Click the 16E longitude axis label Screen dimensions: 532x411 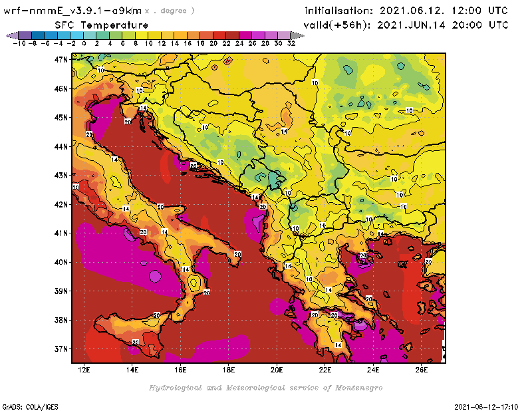180,370
